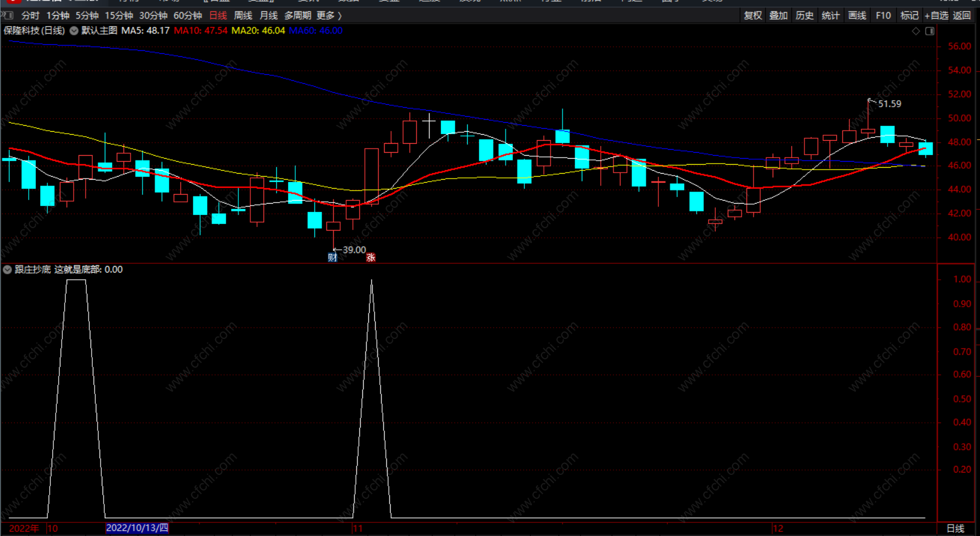Add stock via +自选 button
The image size is (980, 536).
coord(937,16)
